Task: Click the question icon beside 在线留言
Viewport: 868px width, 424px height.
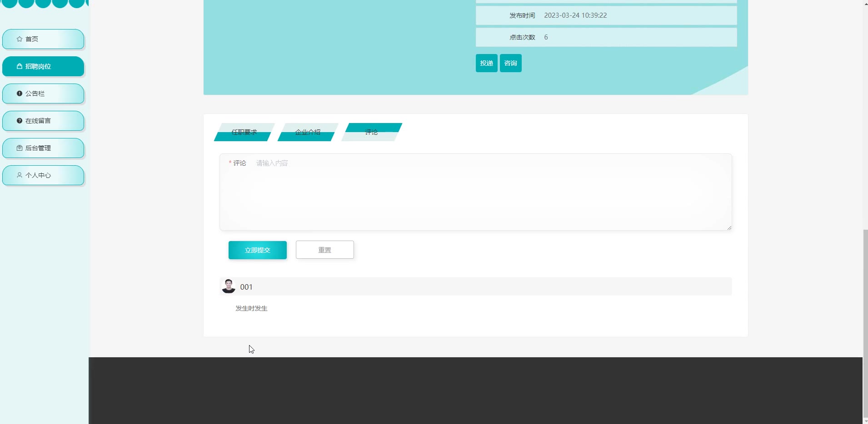Action: [20, 121]
